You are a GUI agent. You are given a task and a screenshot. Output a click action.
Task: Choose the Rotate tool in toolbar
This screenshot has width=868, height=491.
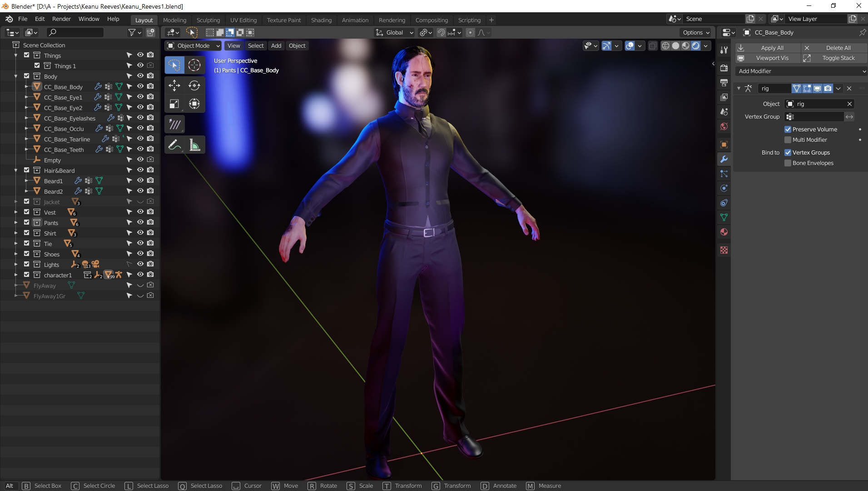pos(194,85)
